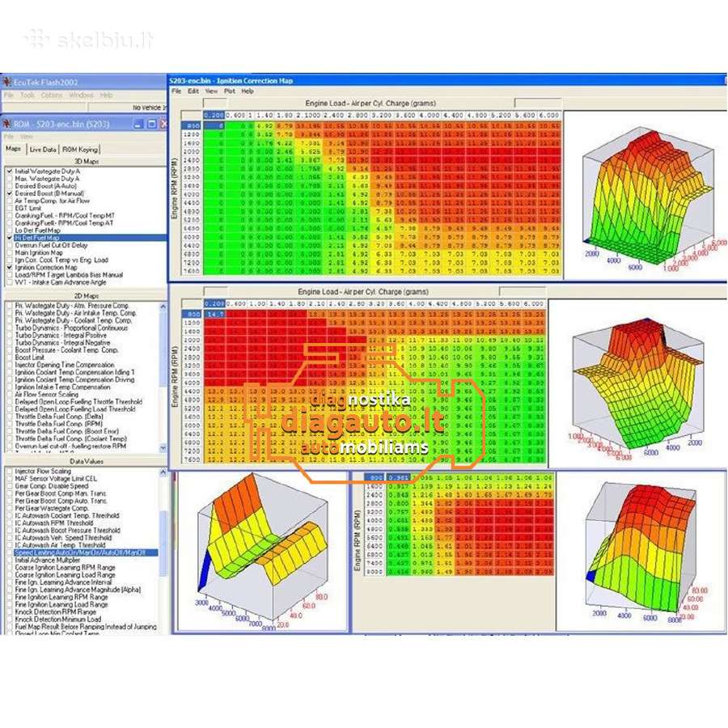Click Data Values list scroll-up arrow
This screenshot has height=728, width=728.
tap(163, 472)
